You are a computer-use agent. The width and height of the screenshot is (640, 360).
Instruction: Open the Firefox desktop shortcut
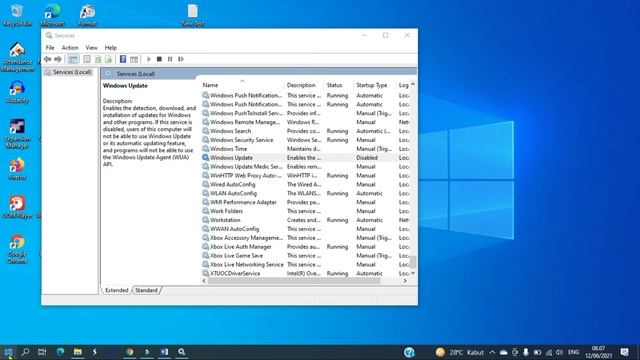pos(17,169)
